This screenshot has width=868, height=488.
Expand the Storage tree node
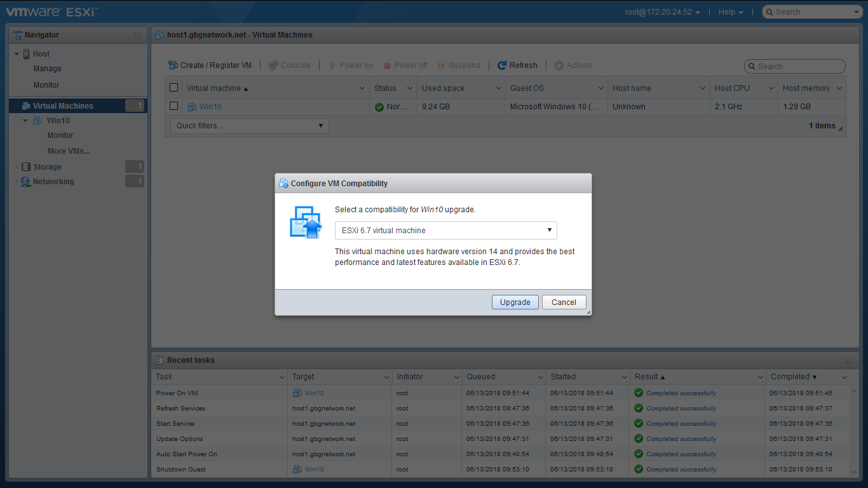pos(17,167)
